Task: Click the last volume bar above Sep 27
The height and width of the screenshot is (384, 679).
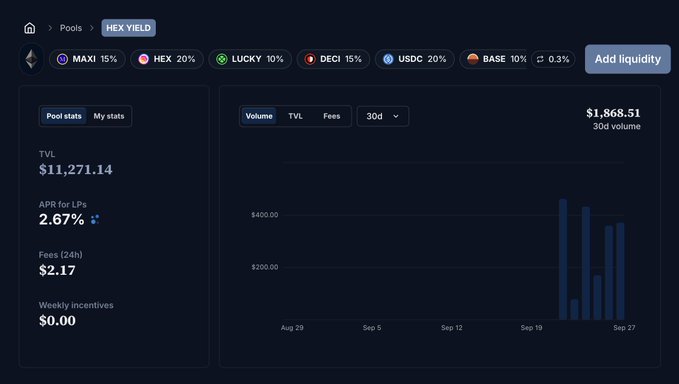Action: pos(620,271)
